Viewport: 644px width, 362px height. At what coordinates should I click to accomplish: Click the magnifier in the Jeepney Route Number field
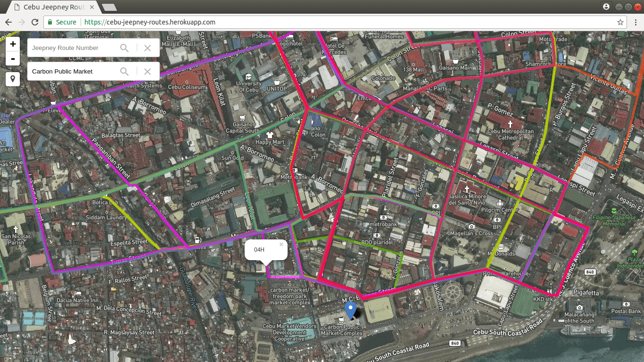(x=124, y=48)
